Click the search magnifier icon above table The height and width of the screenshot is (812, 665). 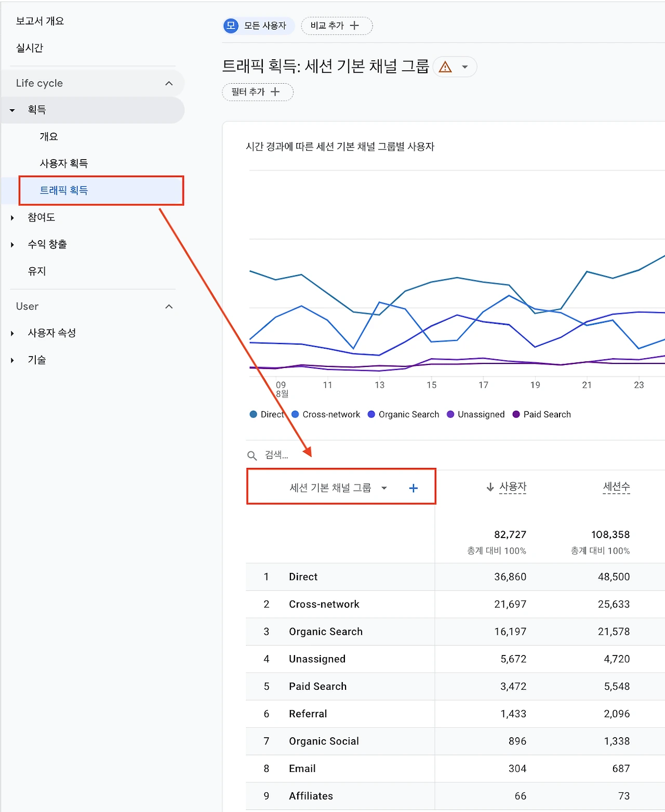[252, 455]
